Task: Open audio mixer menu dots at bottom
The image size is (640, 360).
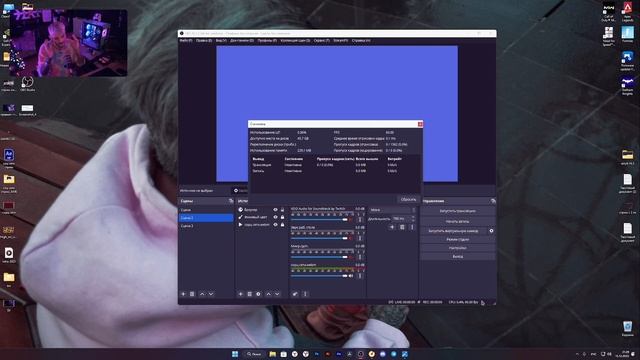Action: pyautogui.click(x=305, y=294)
